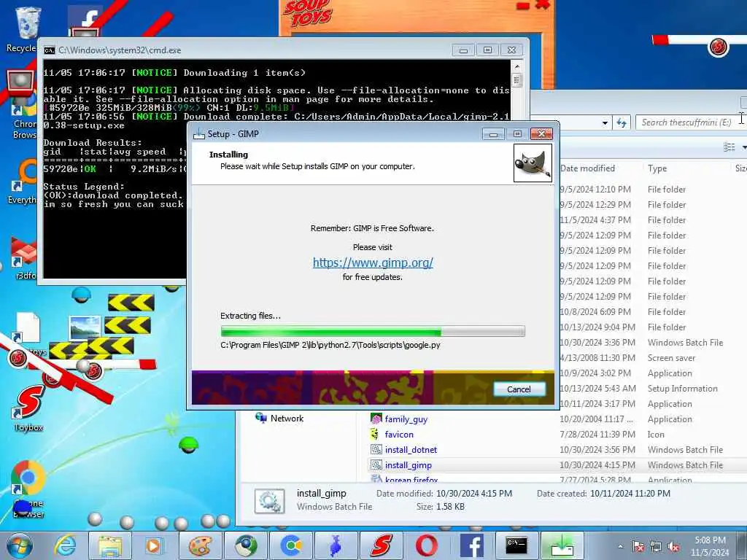Viewport: 747px width, 560px height.
Task: Click the blue creature taskbar icon
Action: 336,545
